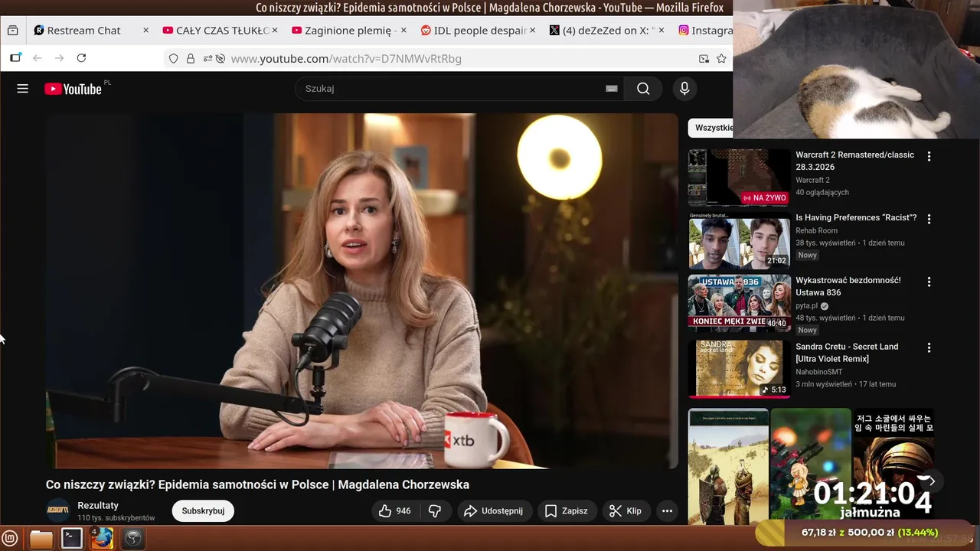Create a clip with Klip button
This screenshot has width=980, height=551.
point(626,511)
